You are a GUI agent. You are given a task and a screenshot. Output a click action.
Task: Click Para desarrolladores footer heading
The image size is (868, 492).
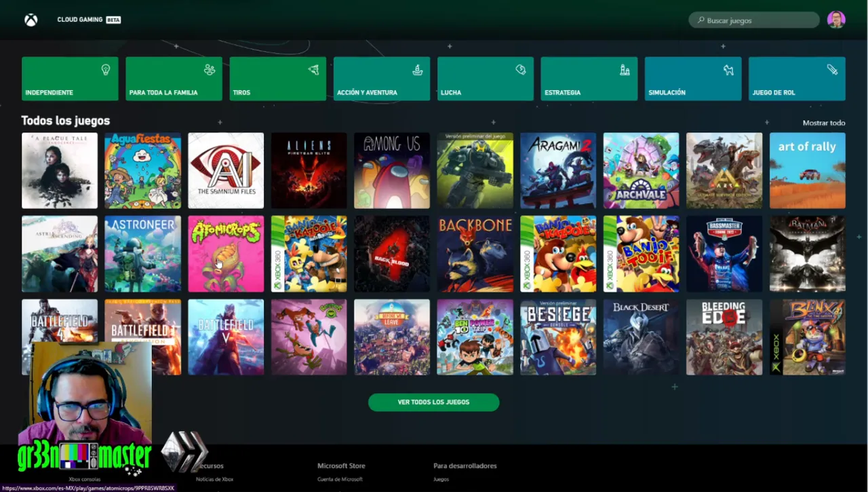coord(465,466)
